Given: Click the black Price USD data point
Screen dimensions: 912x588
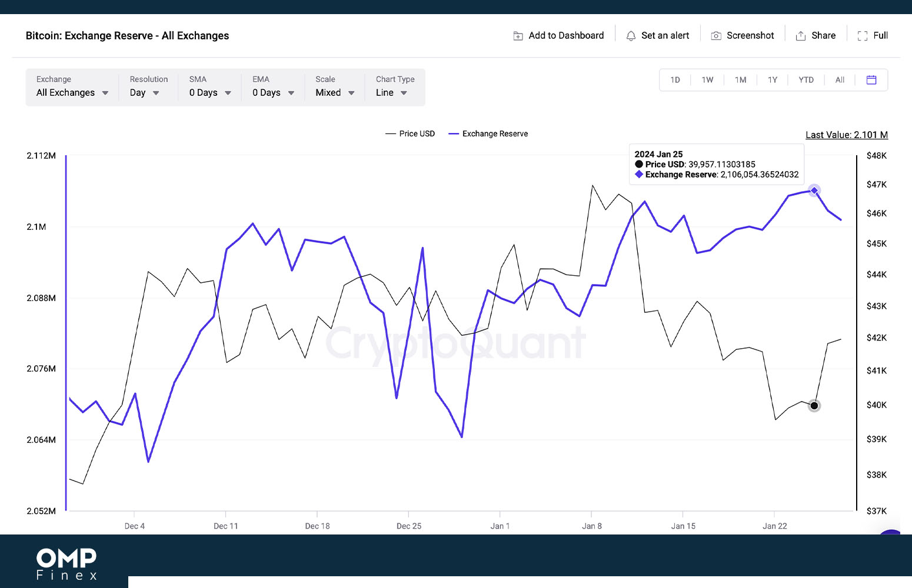Looking at the screenshot, I should [814, 406].
